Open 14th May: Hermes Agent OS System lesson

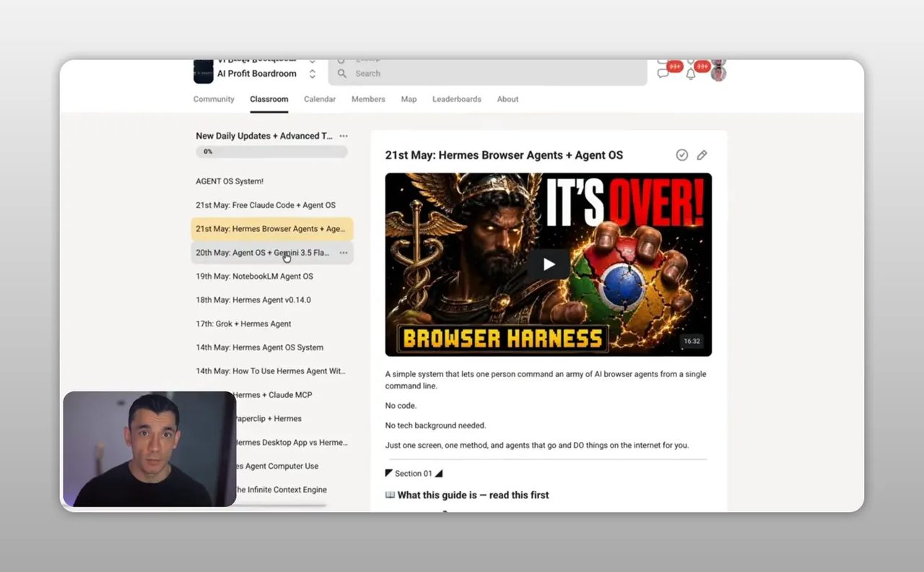[x=271, y=347]
